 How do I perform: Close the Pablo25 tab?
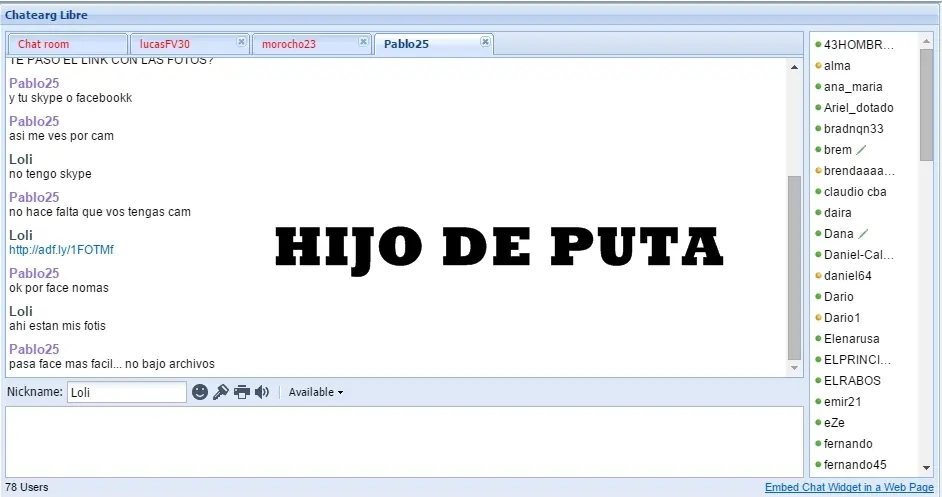tap(485, 41)
